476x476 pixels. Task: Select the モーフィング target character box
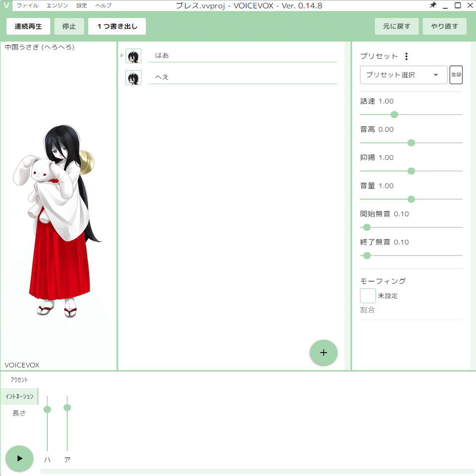[x=367, y=296]
